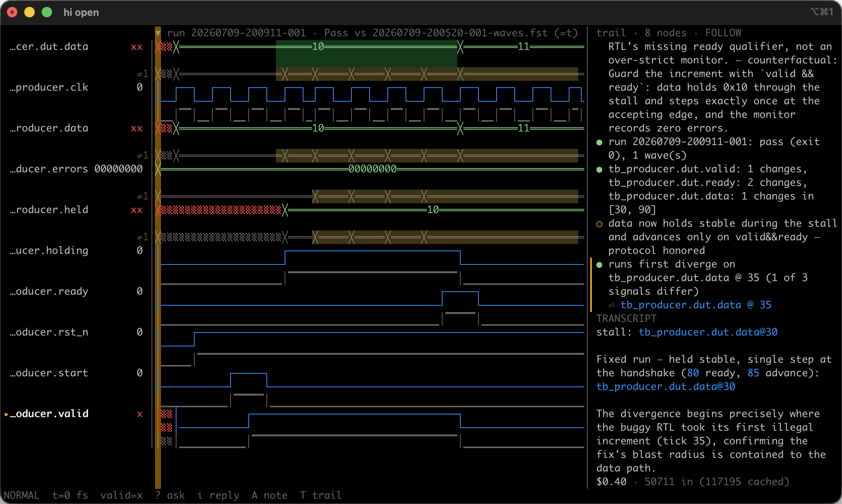Screen dimensions: 842x504
Task: Click the red close window button
Action: coord(12,12)
